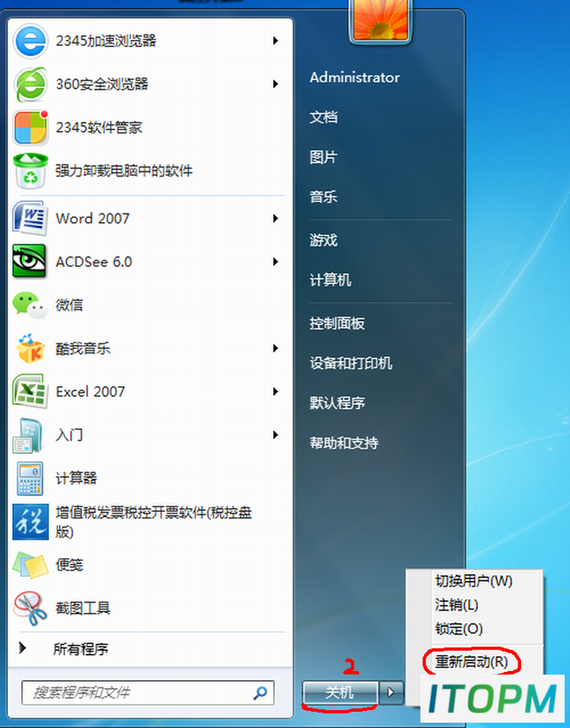Click the recycle bin icon for 强力卸载电脑中的软件
570x728 pixels.
(30, 170)
